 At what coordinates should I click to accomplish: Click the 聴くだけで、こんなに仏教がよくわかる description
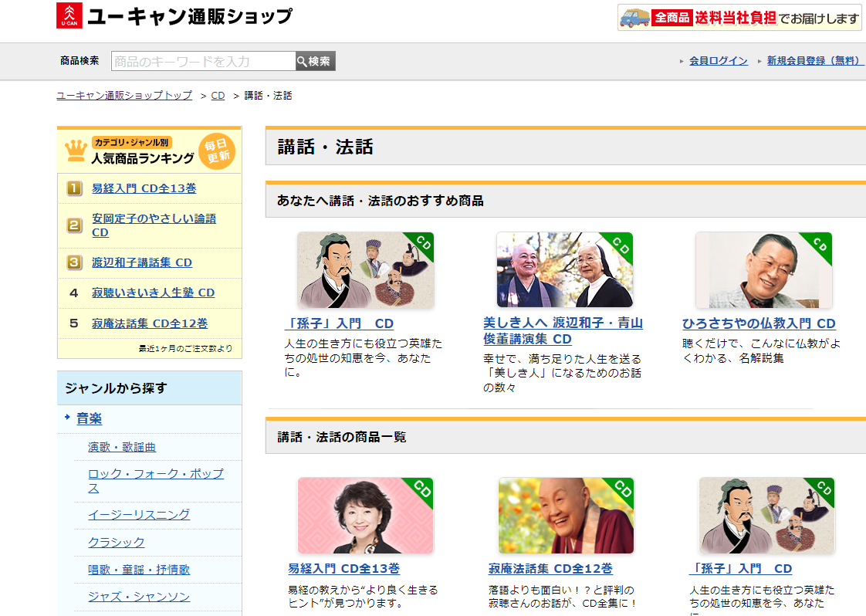pos(762,350)
